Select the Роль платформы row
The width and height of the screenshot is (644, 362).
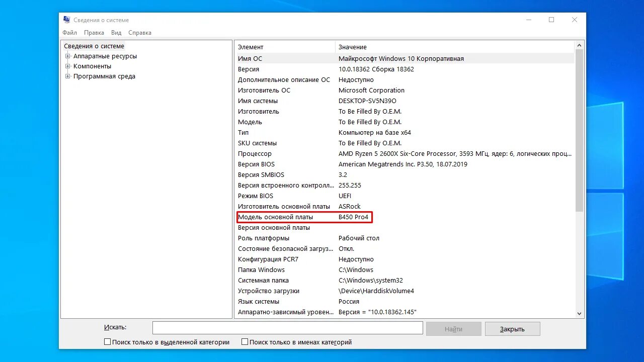pos(405,238)
